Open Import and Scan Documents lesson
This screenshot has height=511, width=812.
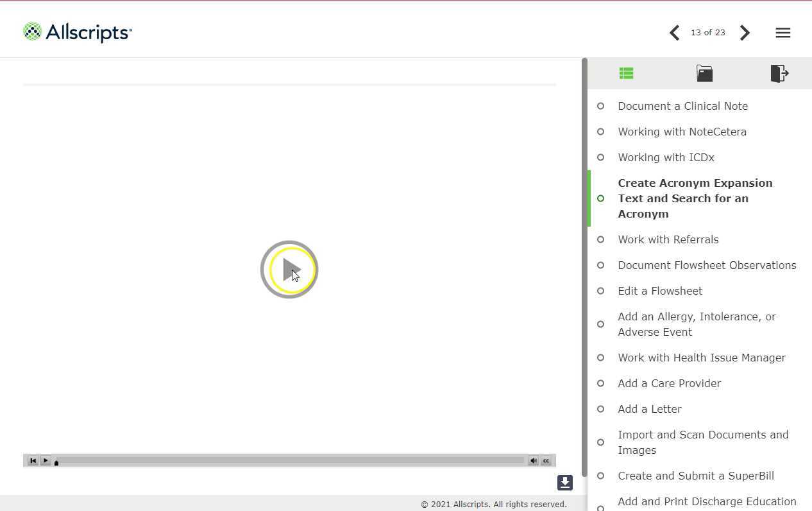(x=703, y=442)
